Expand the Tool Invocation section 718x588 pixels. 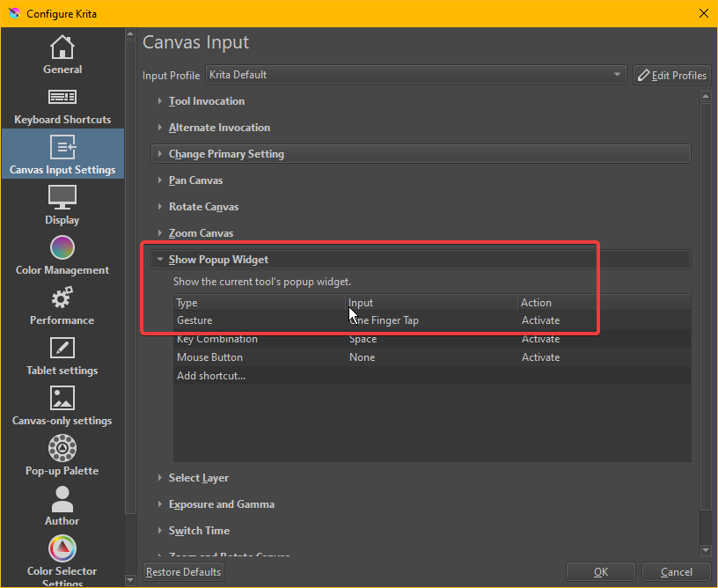coord(206,101)
